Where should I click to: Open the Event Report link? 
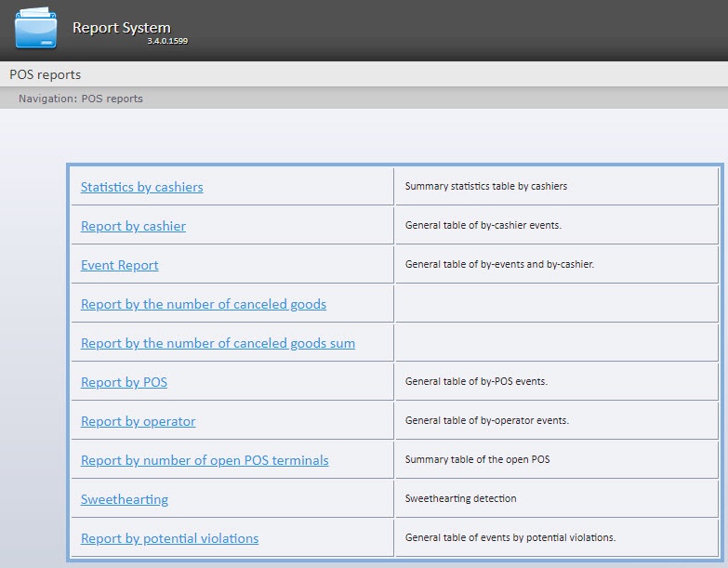tap(119, 265)
